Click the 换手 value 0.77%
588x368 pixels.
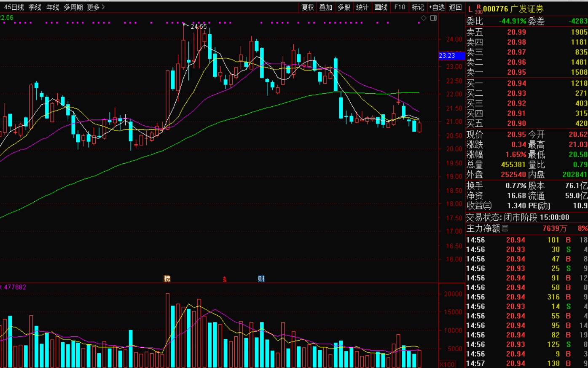coord(516,186)
